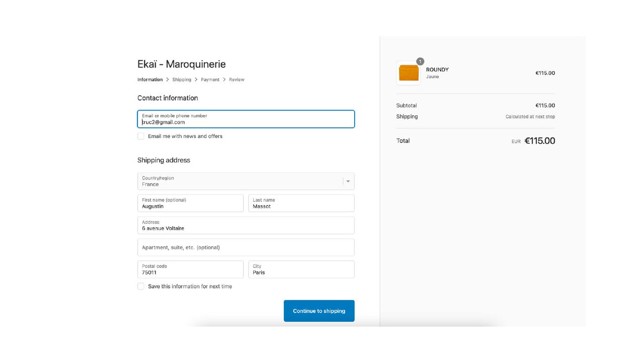
Task: Click the Total €115.00 amount
Action: pos(540,141)
